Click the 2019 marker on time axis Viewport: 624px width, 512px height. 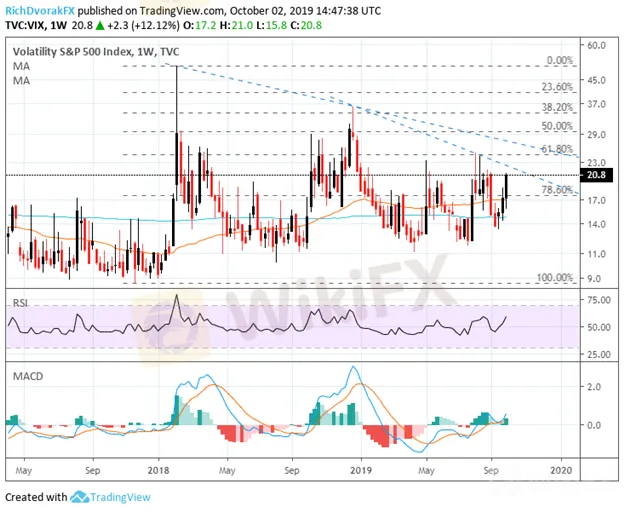[360, 467]
